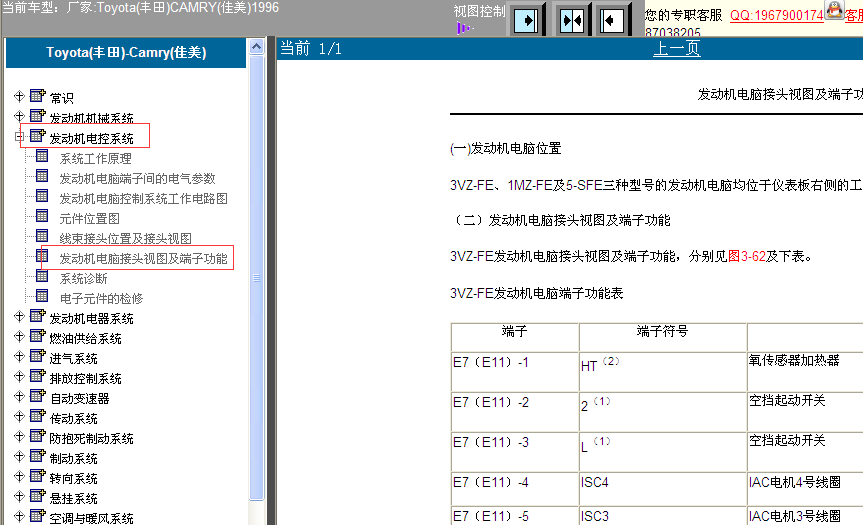
Task: Expand the 燃油供给系统 node
Action: pyautogui.click(x=19, y=336)
